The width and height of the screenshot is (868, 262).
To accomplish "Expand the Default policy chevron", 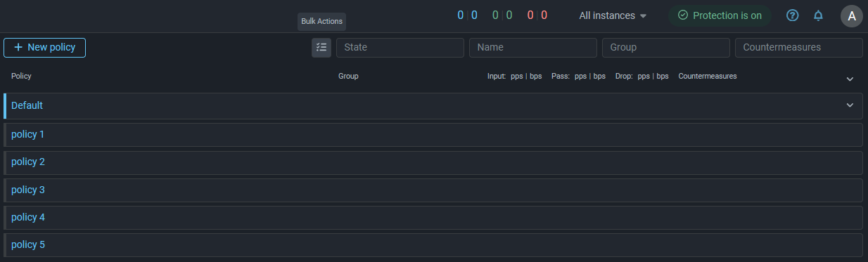I will click(x=850, y=105).
